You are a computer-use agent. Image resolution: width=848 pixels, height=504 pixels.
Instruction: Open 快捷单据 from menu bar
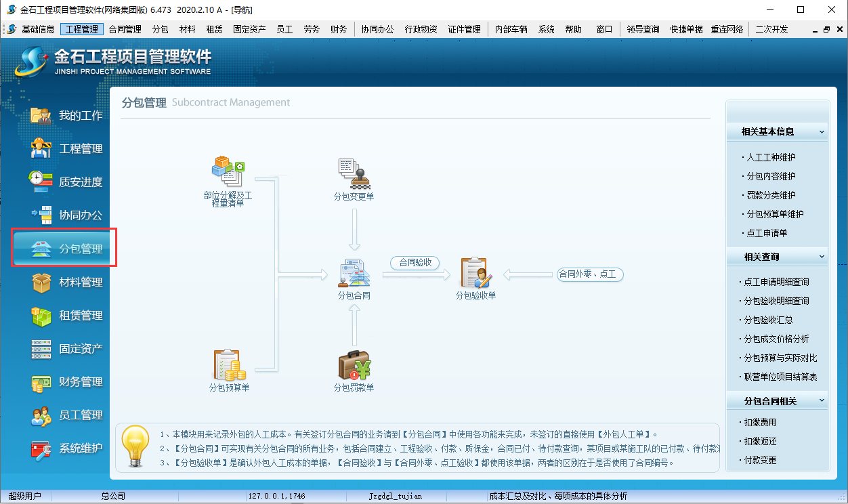(x=687, y=29)
